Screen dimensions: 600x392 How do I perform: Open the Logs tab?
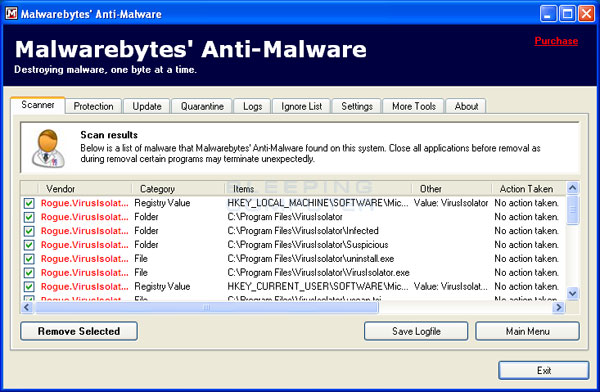[x=253, y=106]
